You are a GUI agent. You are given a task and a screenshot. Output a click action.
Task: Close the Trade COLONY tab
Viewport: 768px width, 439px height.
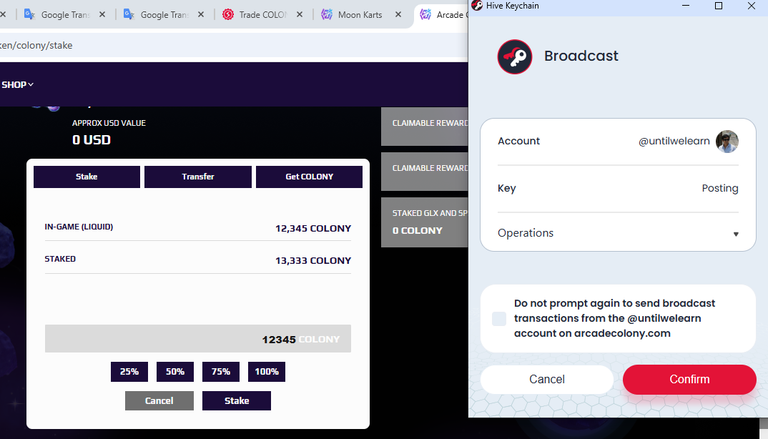(x=299, y=15)
